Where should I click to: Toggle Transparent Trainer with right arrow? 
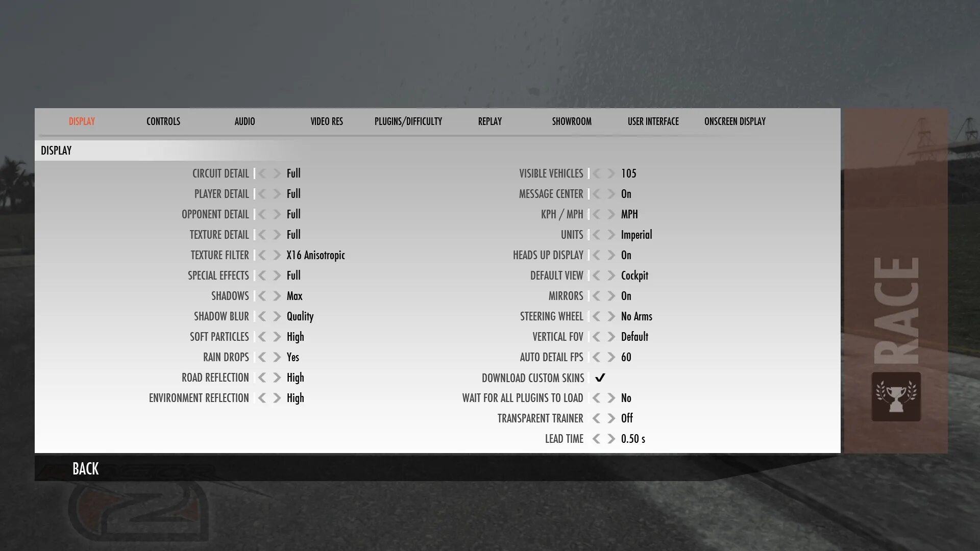(611, 418)
